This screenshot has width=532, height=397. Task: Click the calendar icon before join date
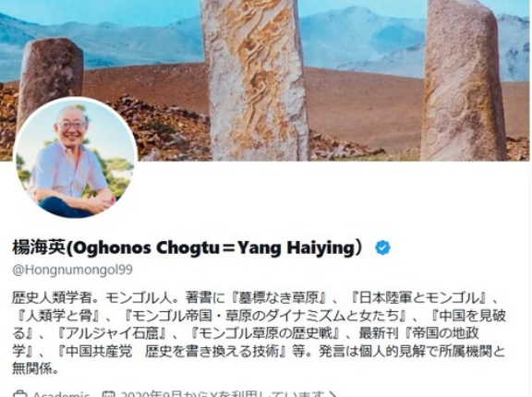click(109, 394)
